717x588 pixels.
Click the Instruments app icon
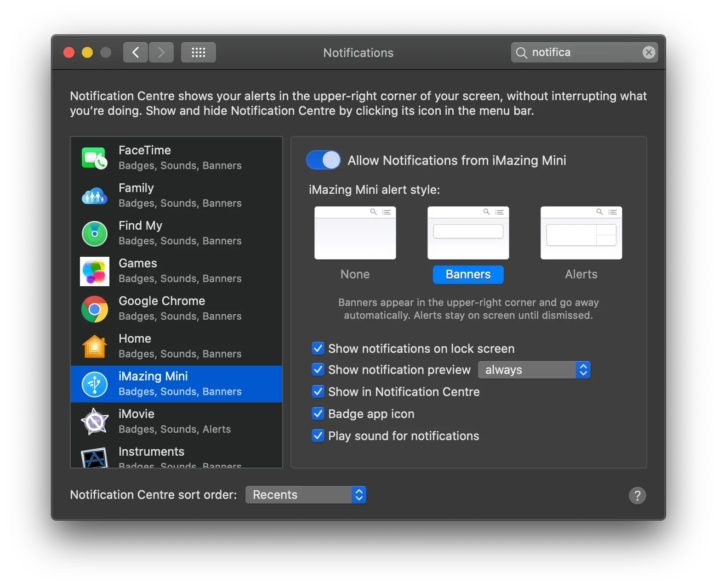[94, 458]
